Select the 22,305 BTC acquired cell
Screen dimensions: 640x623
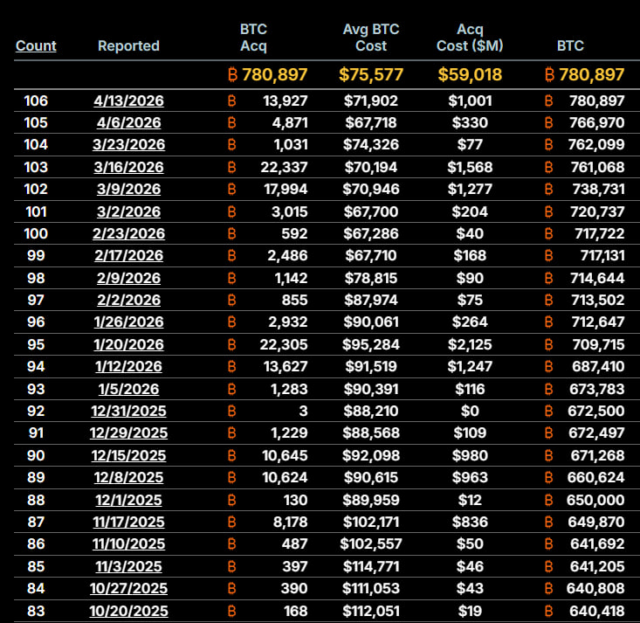pos(284,345)
